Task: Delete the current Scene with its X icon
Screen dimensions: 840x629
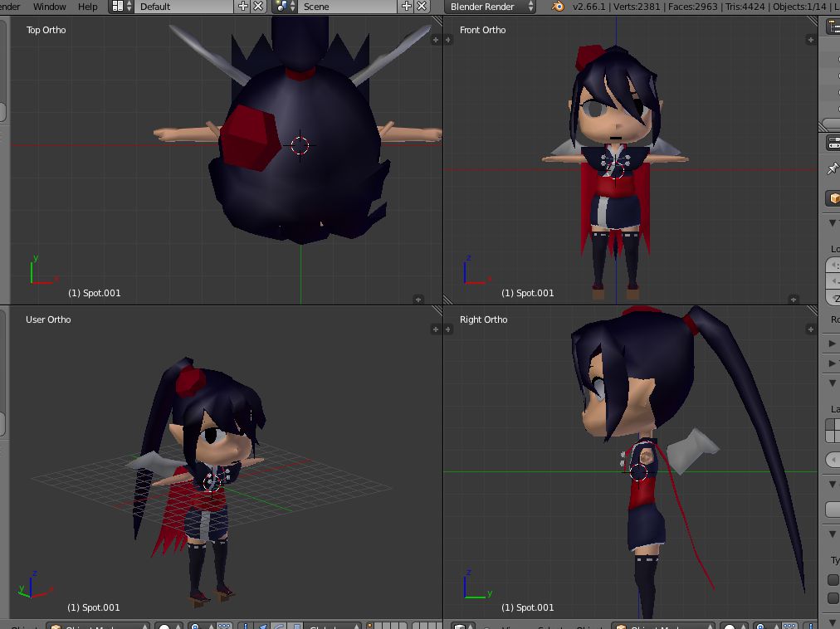Action: [x=422, y=7]
